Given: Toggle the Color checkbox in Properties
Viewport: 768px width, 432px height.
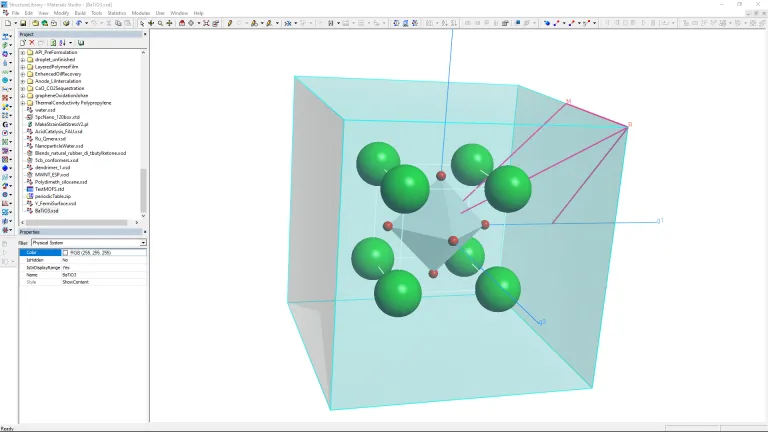Looking at the screenshot, I should point(65,253).
